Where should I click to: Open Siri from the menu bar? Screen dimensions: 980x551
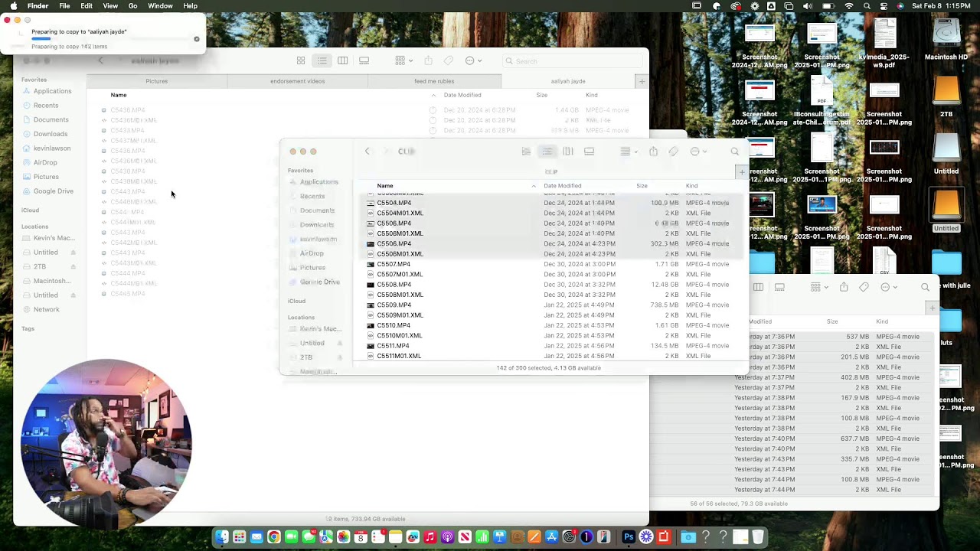coord(900,6)
